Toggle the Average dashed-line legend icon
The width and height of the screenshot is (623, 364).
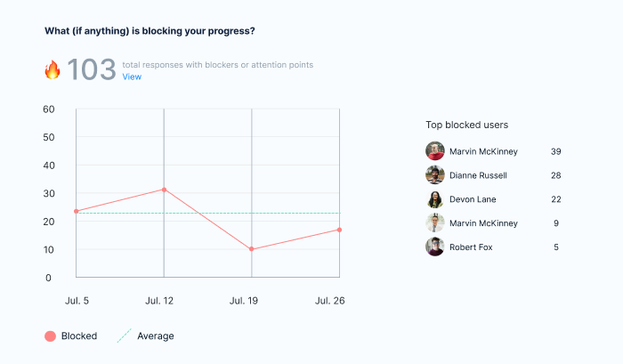[x=123, y=336]
